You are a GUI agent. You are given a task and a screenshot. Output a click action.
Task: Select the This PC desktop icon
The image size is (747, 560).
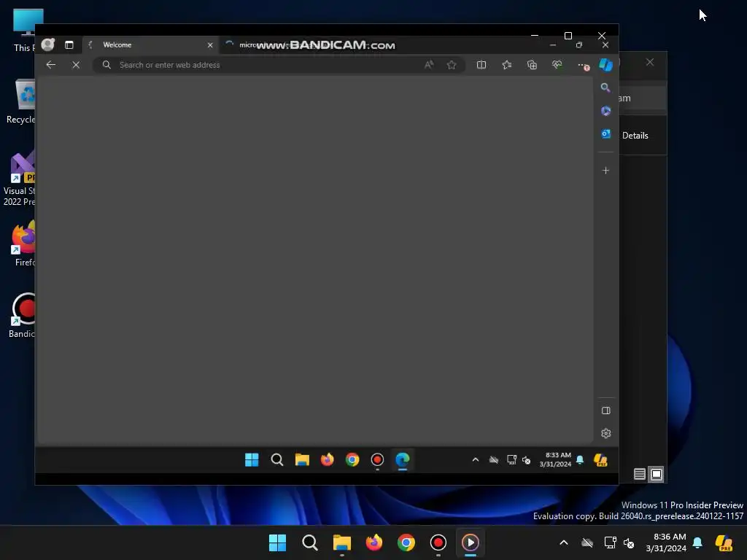(24, 30)
